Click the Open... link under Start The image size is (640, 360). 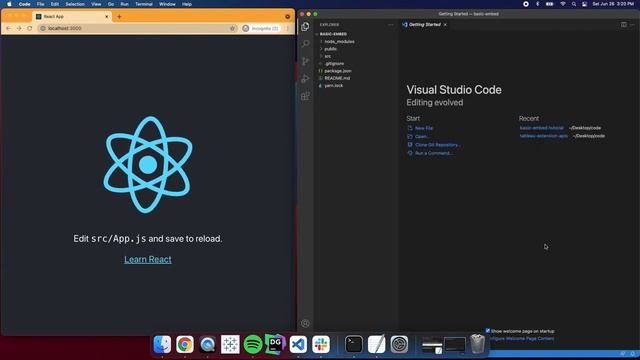tap(422, 137)
